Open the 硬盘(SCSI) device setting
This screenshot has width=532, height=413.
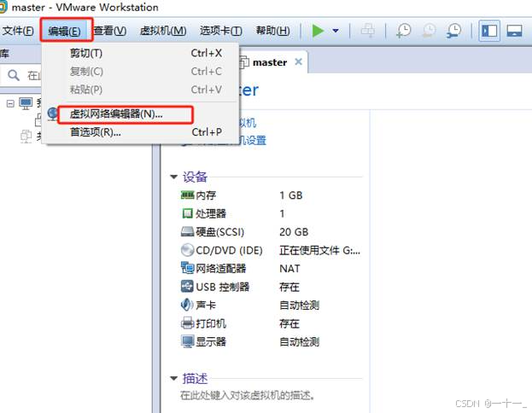point(220,232)
